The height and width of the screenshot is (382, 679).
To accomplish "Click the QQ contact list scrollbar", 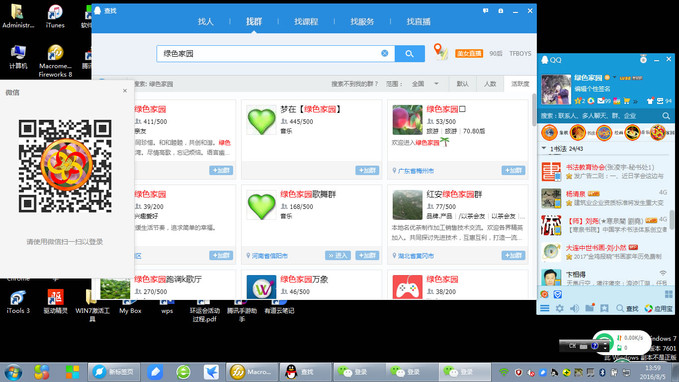I will pyautogui.click(x=672, y=219).
